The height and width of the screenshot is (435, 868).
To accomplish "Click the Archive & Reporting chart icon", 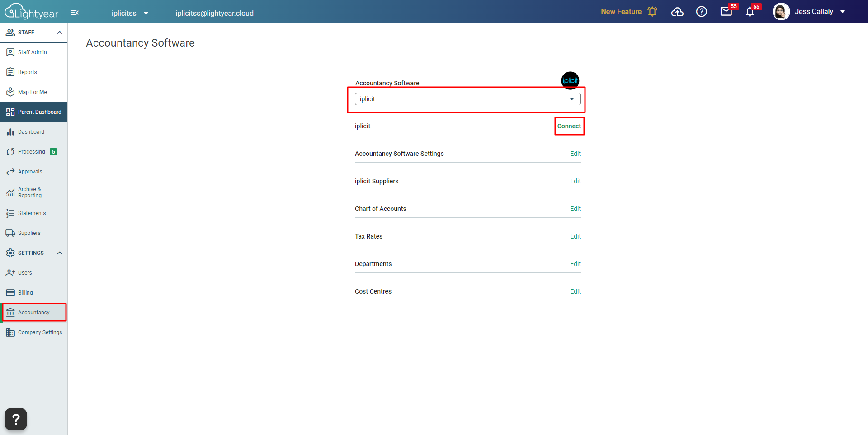I will tap(10, 193).
